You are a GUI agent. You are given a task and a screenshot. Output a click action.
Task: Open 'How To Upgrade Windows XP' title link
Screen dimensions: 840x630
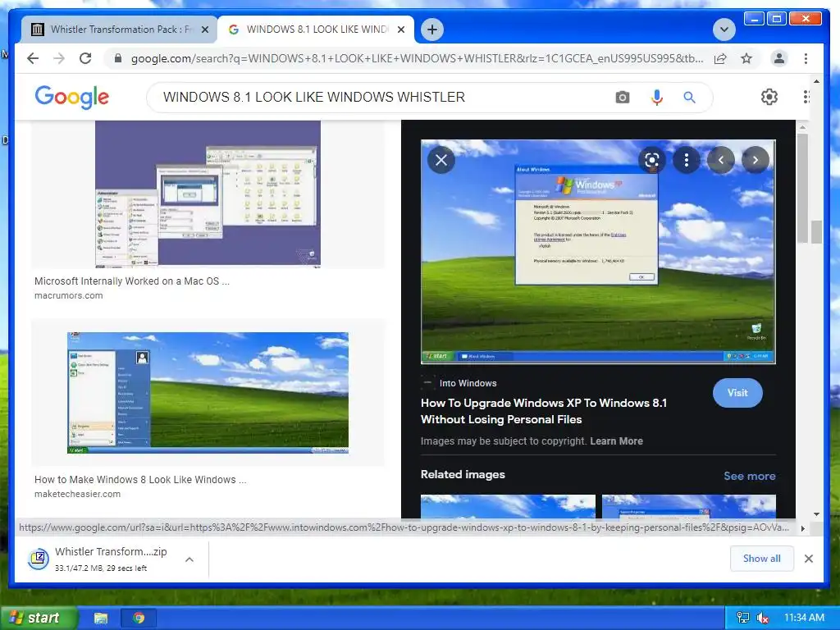(x=544, y=411)
